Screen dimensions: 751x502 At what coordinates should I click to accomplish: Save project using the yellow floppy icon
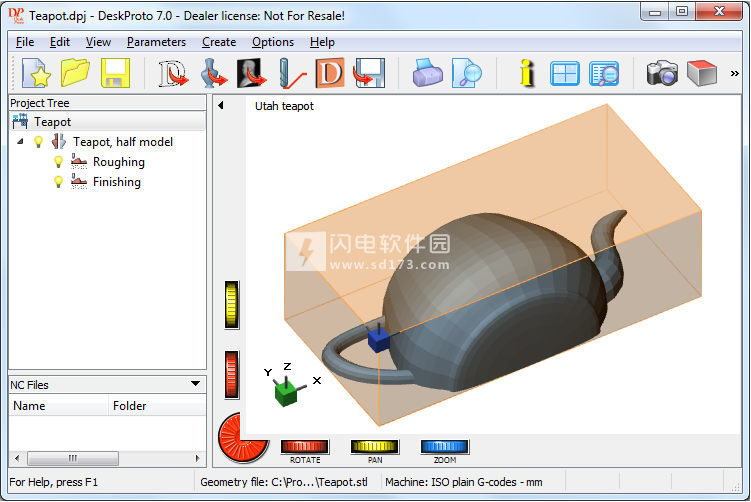[x=115, y=73]
